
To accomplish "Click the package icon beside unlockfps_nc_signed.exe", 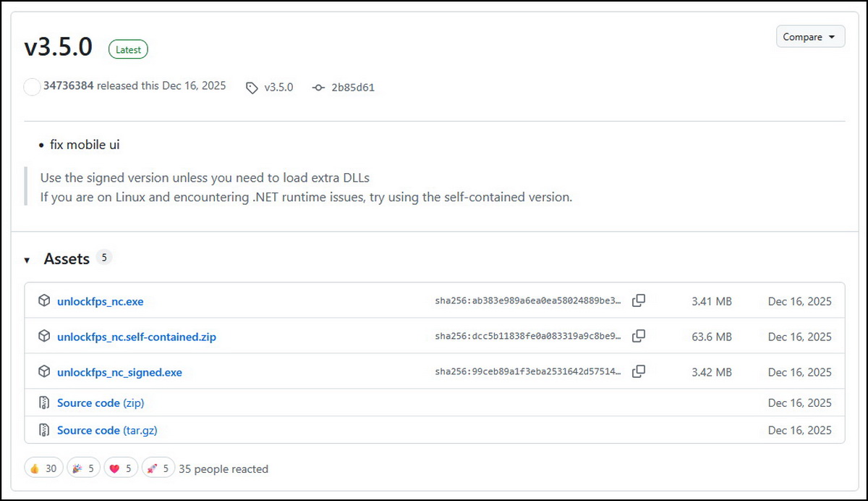I will tap(44, 371).
